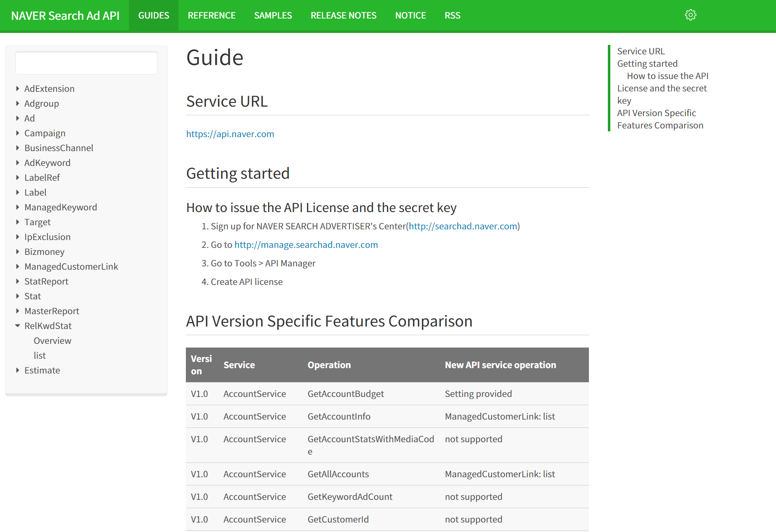Open the manage.searchad.naver.com link

[x=306, y=245]
